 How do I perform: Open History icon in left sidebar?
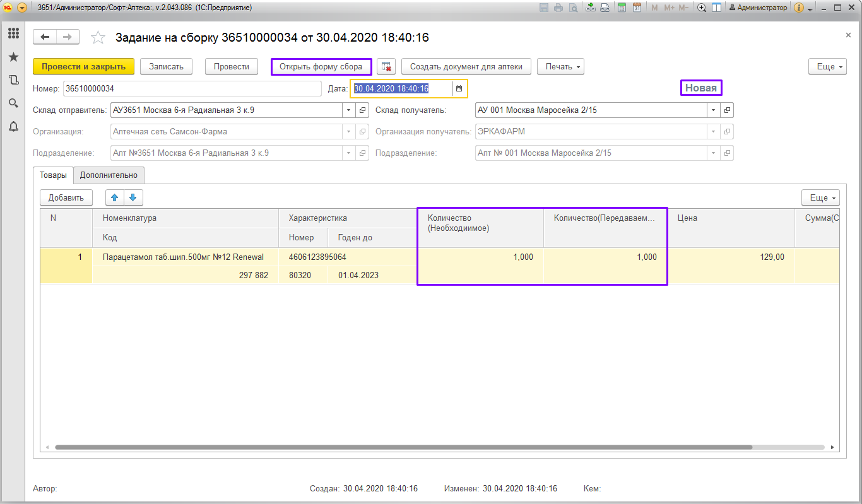pos(13,80)
